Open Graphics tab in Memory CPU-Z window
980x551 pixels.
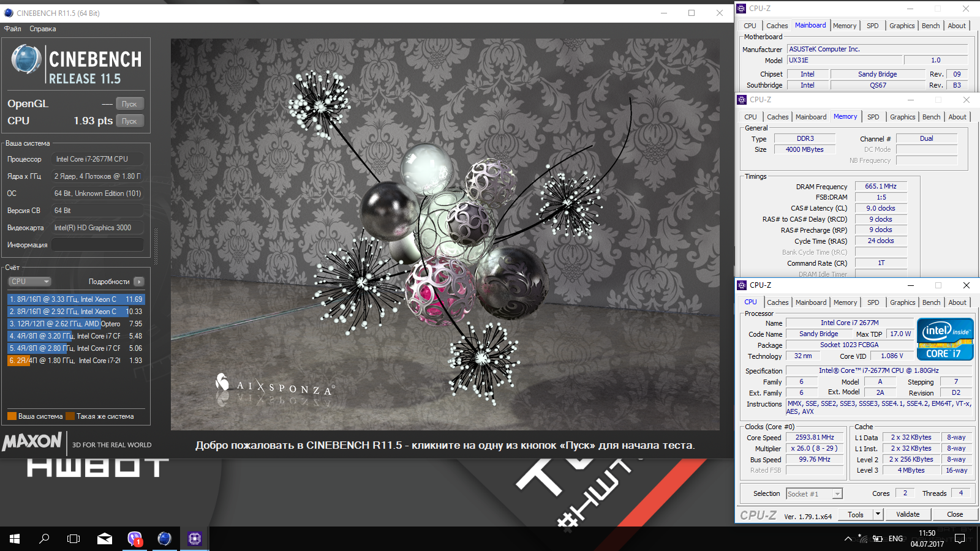coord(902,117)
